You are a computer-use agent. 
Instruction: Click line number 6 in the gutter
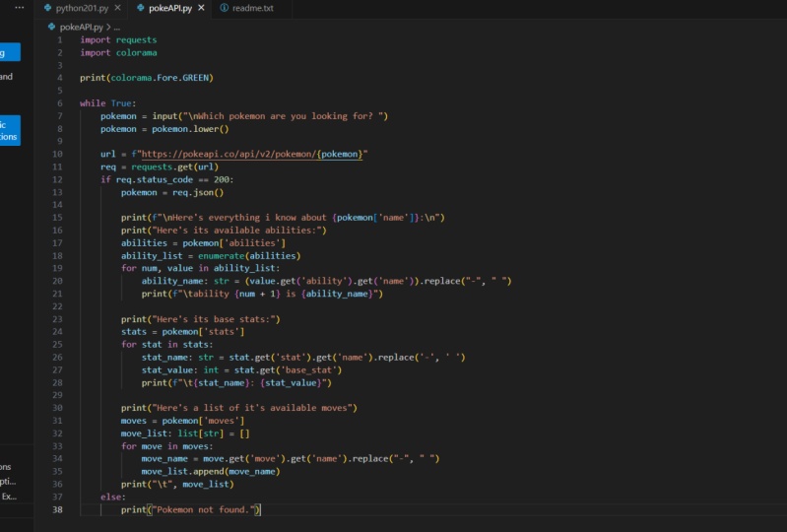pos(60,103)
